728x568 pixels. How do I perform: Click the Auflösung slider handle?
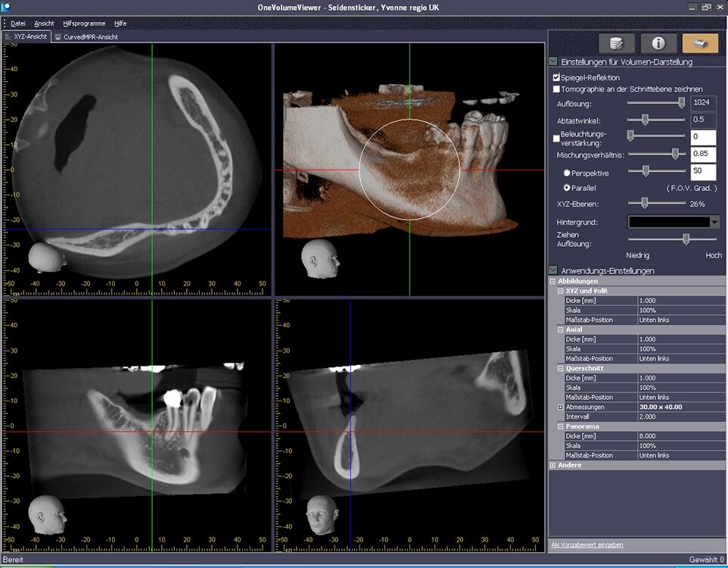[x=681, y=102]
